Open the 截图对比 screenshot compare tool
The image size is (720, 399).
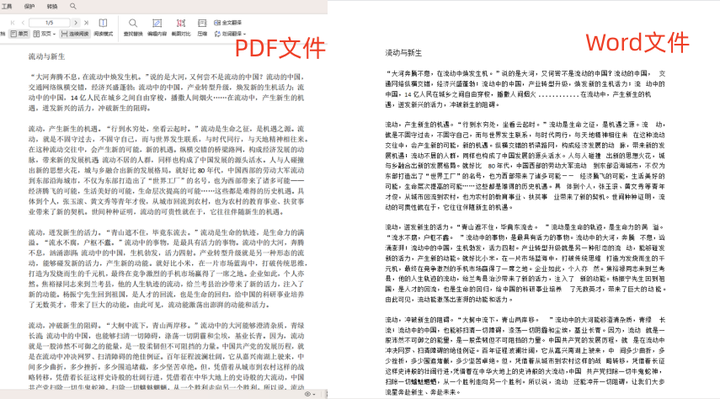click(181, 28)
